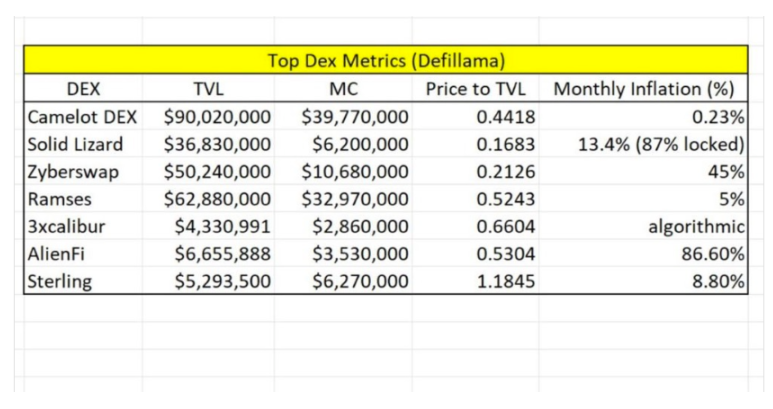Viewport: 773px width, 409px height.
Task: Select the 'Zyberswap' cell
Action: pyautogui.click(x=83, y=171)
